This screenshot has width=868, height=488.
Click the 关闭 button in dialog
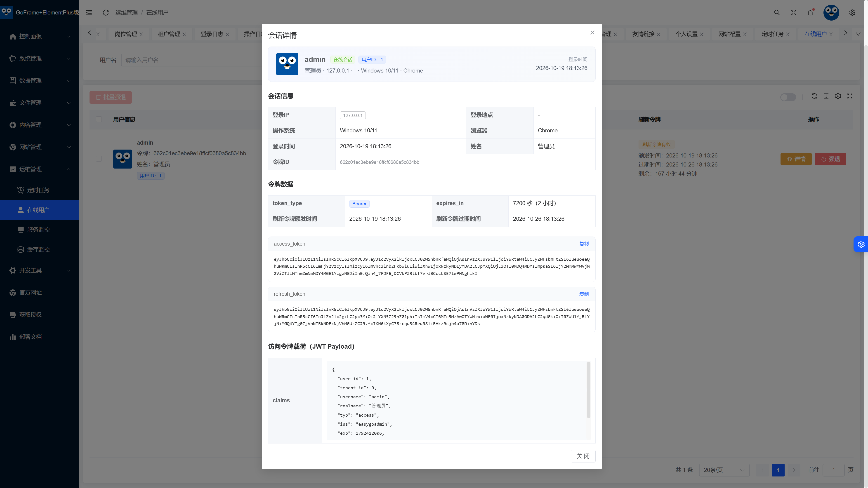[583, 456]
